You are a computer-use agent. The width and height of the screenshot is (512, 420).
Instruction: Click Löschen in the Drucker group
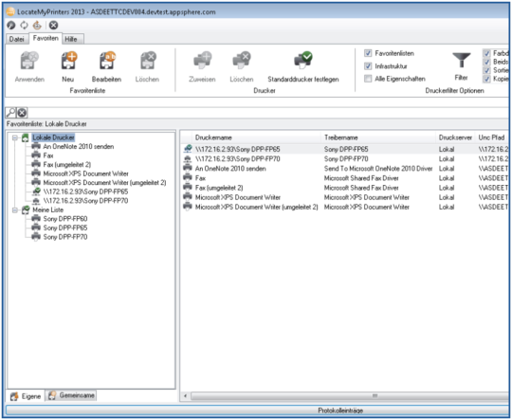pos(242,61)
